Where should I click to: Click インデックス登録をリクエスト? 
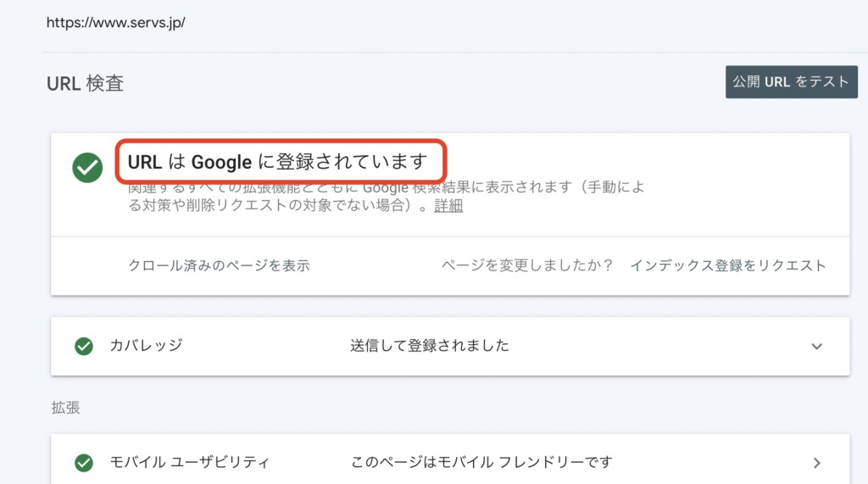(x=728, y=266)
